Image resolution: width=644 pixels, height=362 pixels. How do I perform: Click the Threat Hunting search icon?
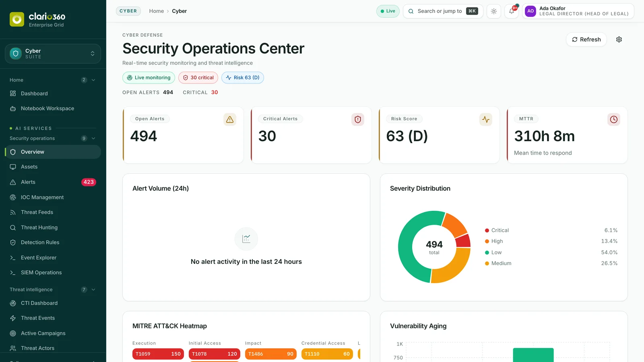(13, 228)
